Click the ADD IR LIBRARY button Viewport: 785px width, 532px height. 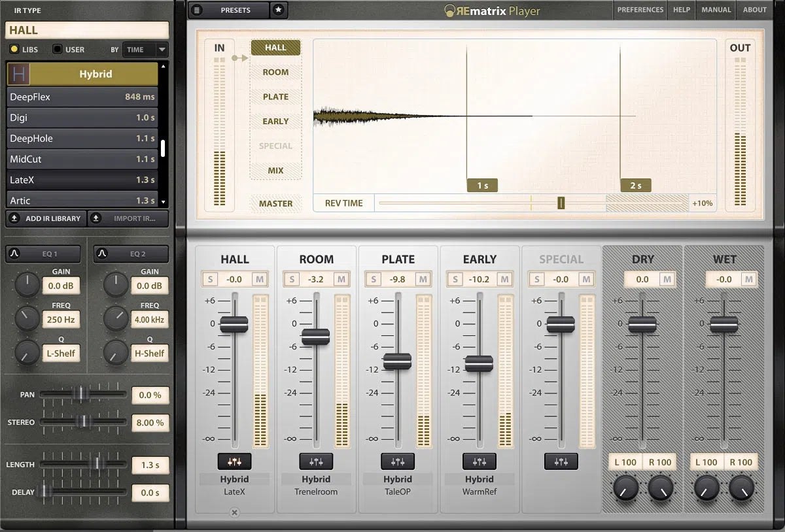(x=46, y=218)
